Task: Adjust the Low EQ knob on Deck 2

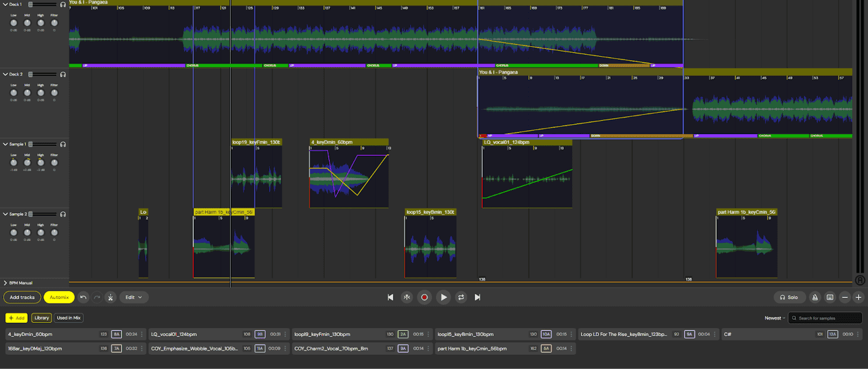Action: click(x=13, y=92)
